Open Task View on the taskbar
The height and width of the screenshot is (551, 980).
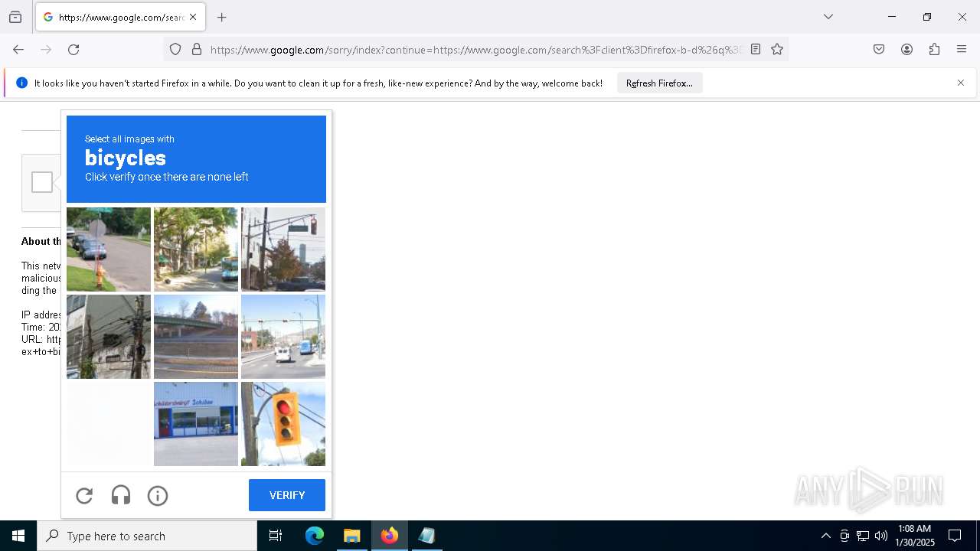coord(276,536)
